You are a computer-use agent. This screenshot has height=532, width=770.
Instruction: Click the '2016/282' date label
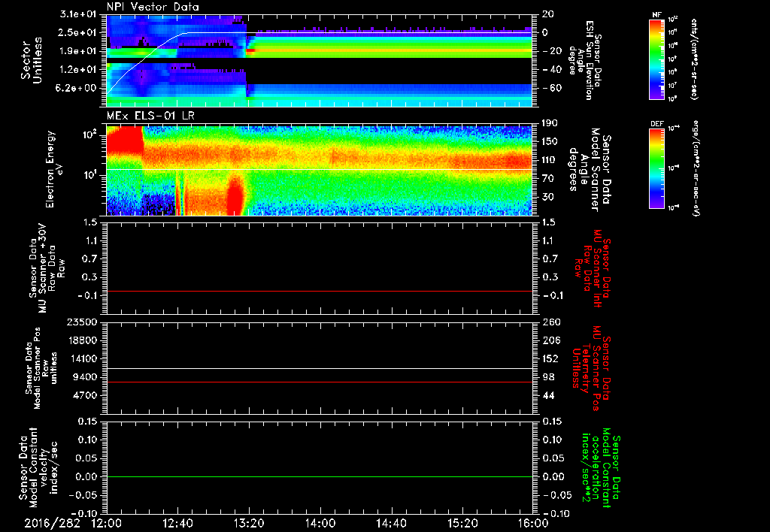coord(53,523)
